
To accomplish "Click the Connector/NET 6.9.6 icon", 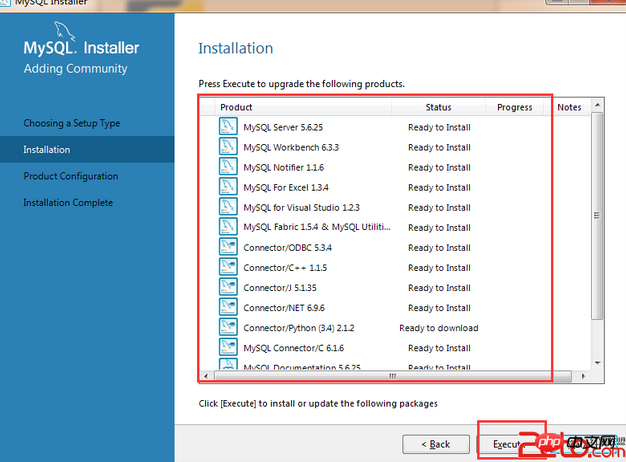I will (x=228, y=307).
